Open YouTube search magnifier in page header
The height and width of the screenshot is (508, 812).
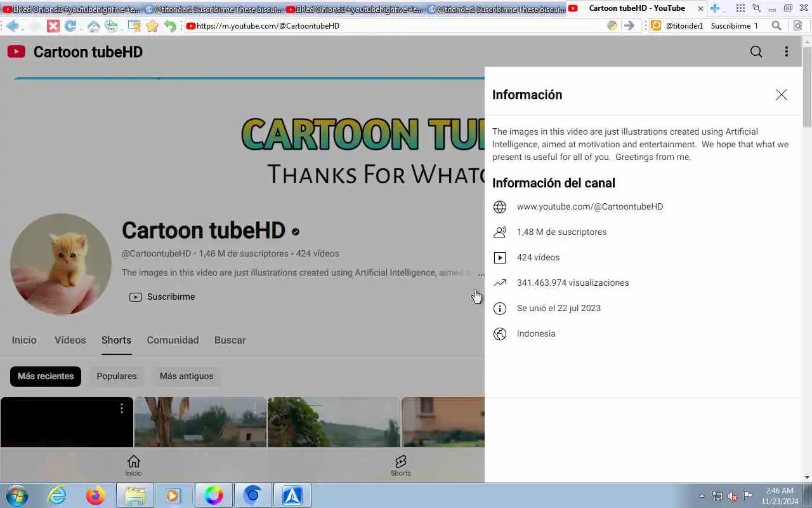point(756,52)
